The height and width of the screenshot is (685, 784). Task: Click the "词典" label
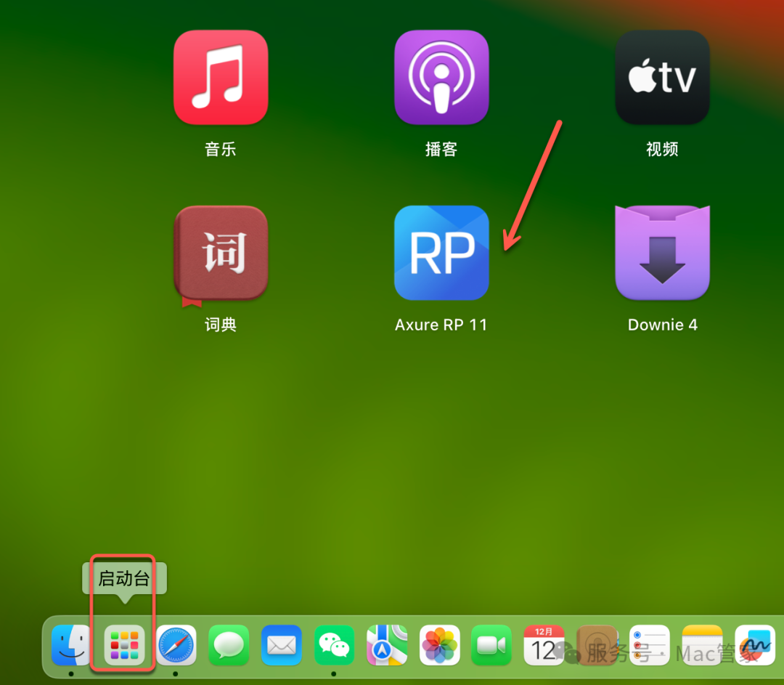tap(221, 325)
